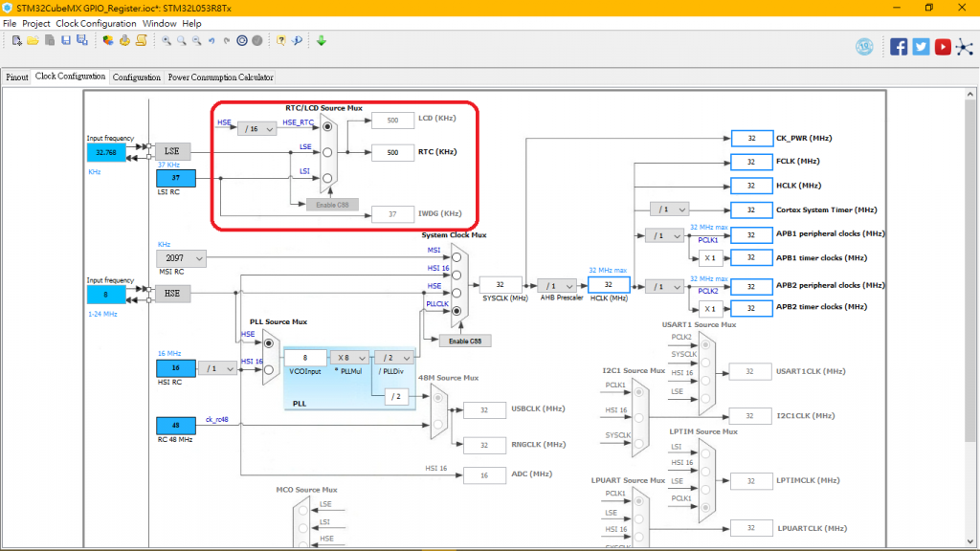Viewport: 980px width, 551px height.
Task: Click Enable CSS under System Clock Mux
Action: tap(465, 342)
